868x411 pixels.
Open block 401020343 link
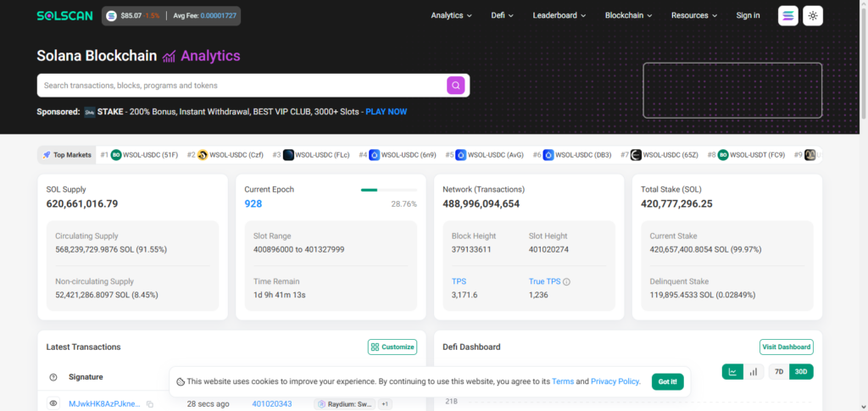(x=272, y=404)
